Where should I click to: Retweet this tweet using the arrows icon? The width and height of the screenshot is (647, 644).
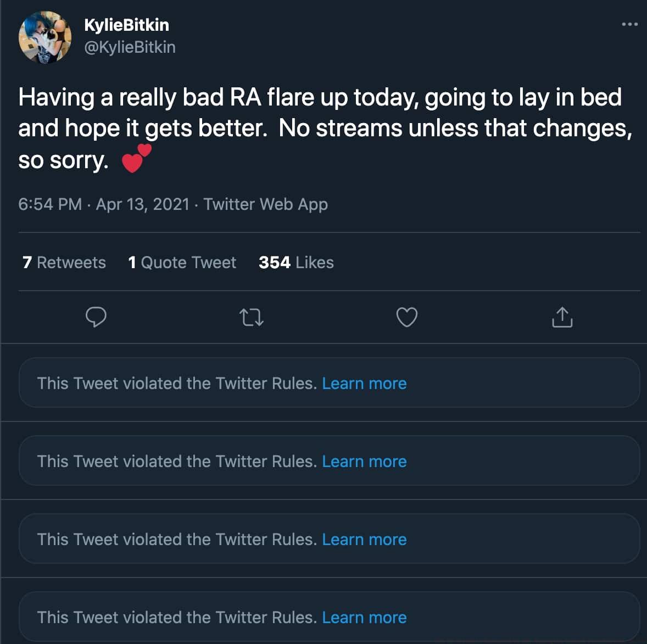pos(252,317)
